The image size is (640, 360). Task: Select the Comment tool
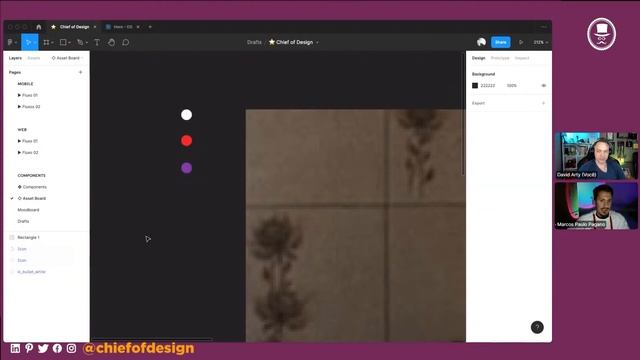click(x=126, y=42)
